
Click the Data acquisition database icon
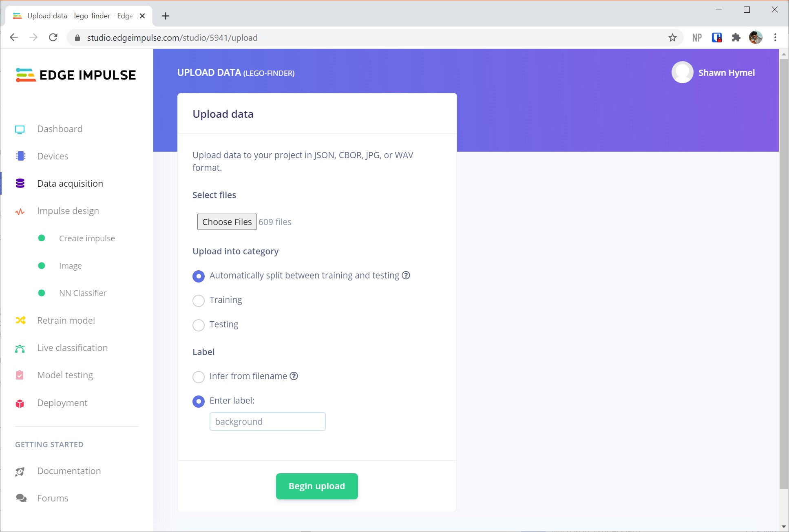(20, 183)
